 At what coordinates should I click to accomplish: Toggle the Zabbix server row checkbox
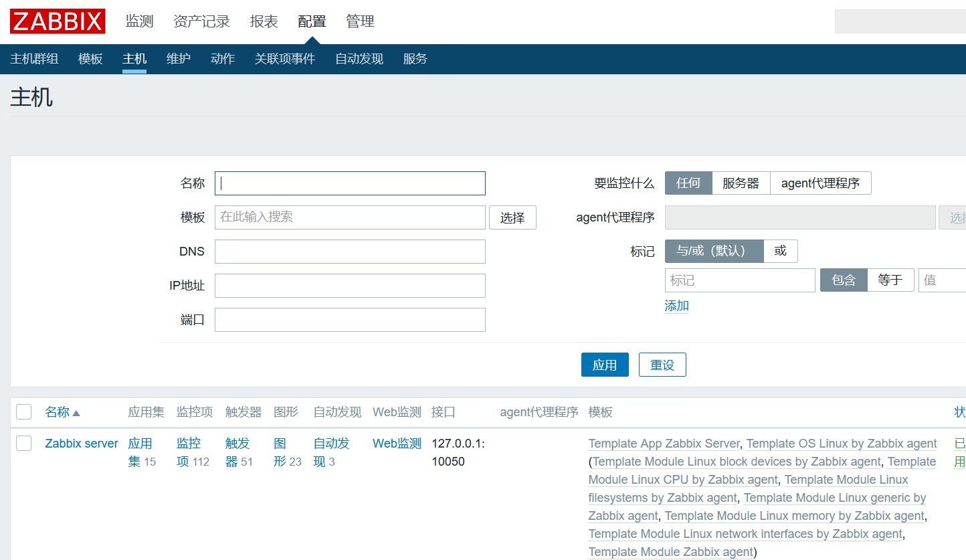pos(24,443)
